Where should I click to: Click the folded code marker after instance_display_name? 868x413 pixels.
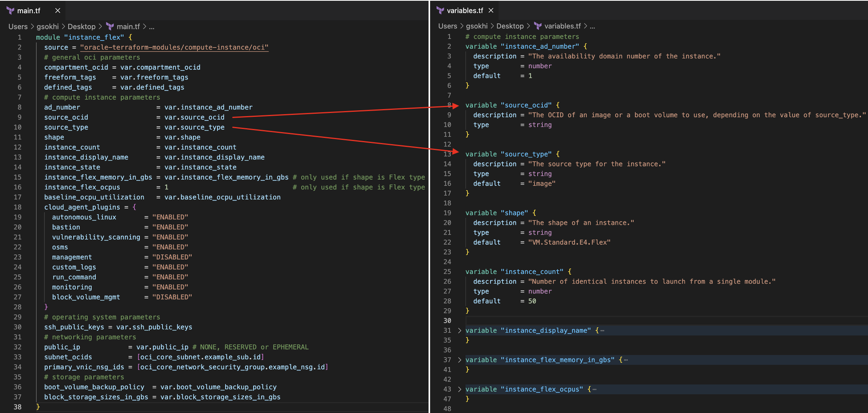(602, 330)
